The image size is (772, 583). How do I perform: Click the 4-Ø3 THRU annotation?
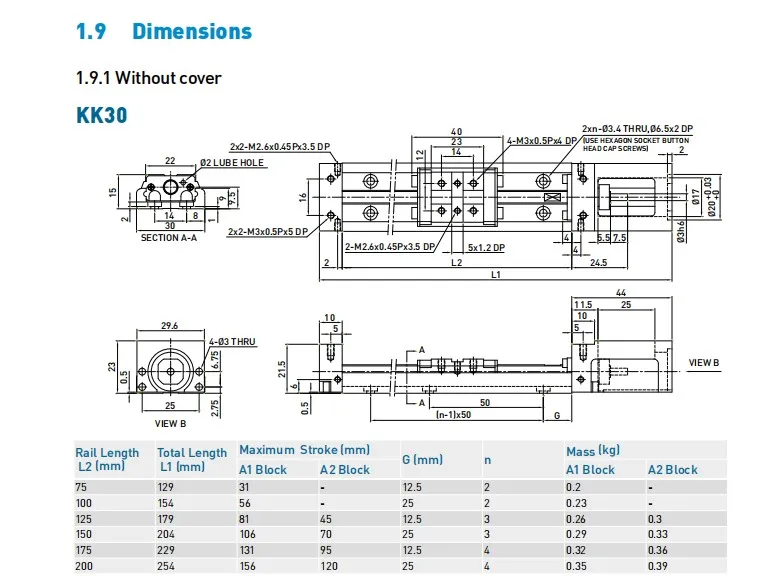pos(232,342)
